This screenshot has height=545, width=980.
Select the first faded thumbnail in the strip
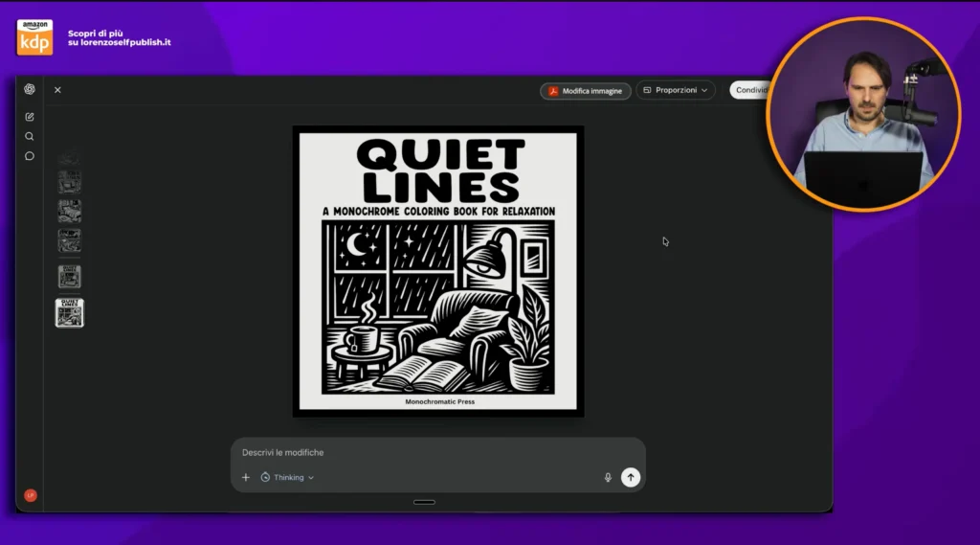[69, 156]
